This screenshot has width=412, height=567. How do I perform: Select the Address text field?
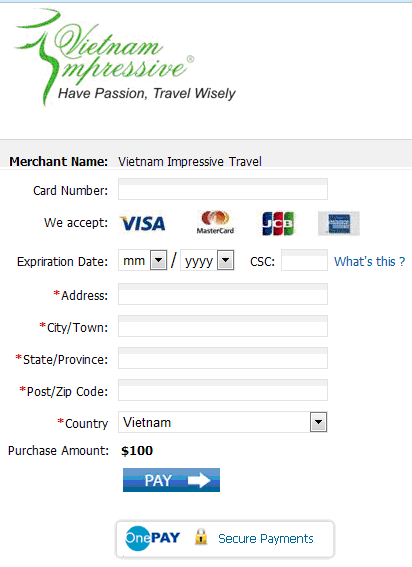(223, 294)
